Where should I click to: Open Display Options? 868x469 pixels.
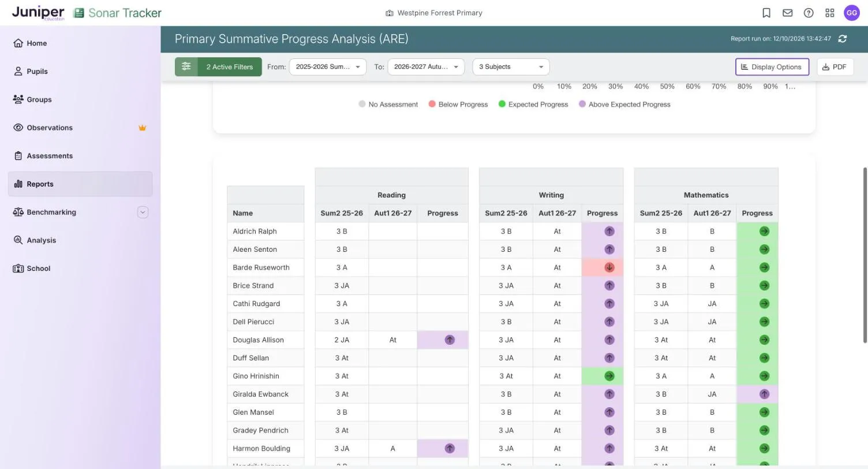(772, 67)
